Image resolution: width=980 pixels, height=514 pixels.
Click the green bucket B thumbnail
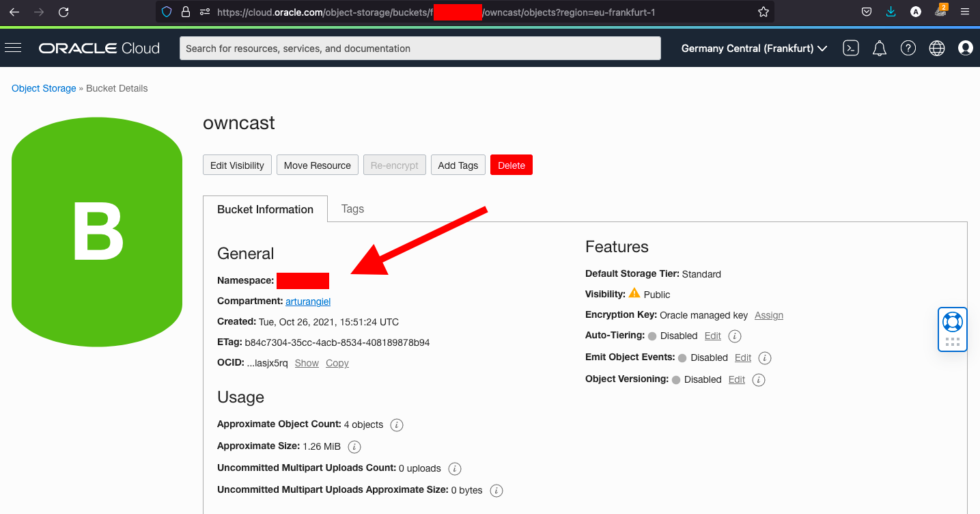[x=97, y=232]
